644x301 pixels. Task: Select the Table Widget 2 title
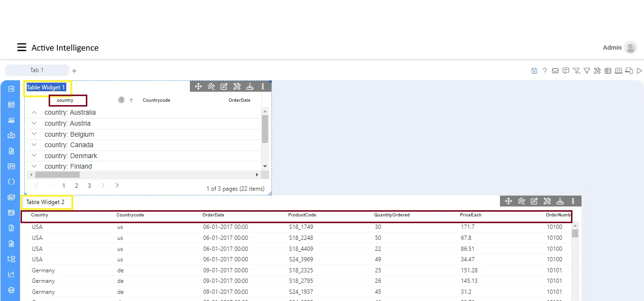[45, 202]
